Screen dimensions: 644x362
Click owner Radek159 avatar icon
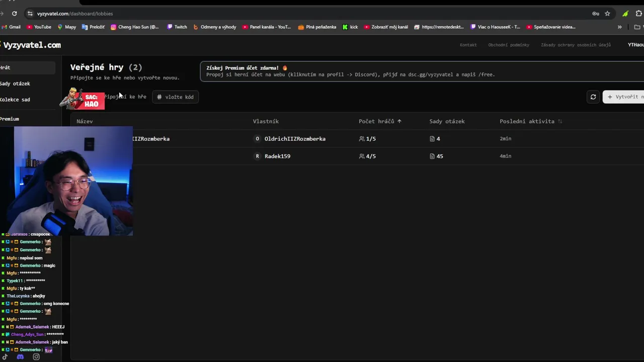(257, 156)
